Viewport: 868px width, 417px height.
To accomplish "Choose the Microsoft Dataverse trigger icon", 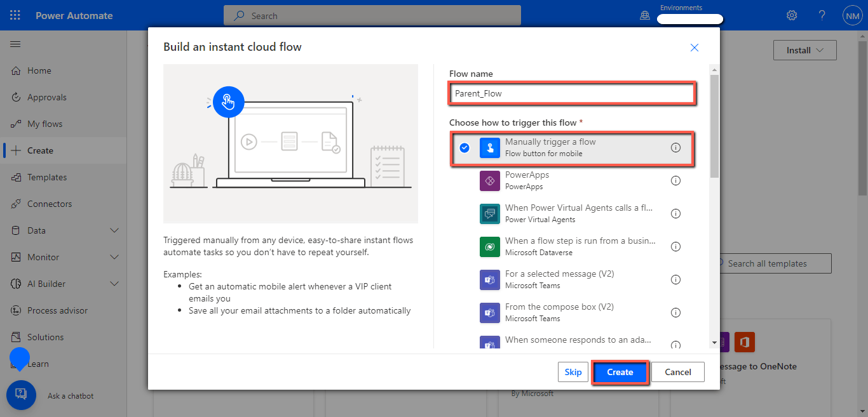I will [490, 246].
